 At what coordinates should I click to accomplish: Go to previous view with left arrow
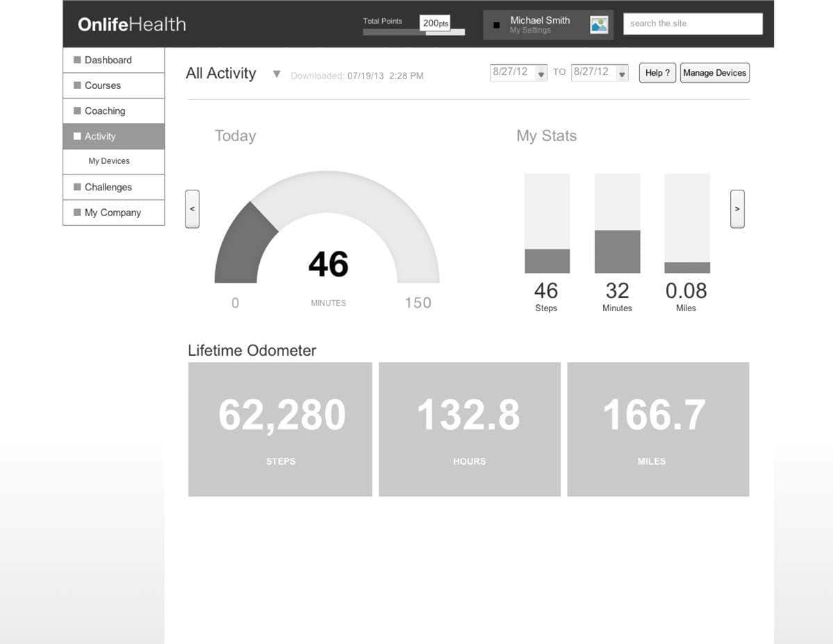click(x=192, y=209)
